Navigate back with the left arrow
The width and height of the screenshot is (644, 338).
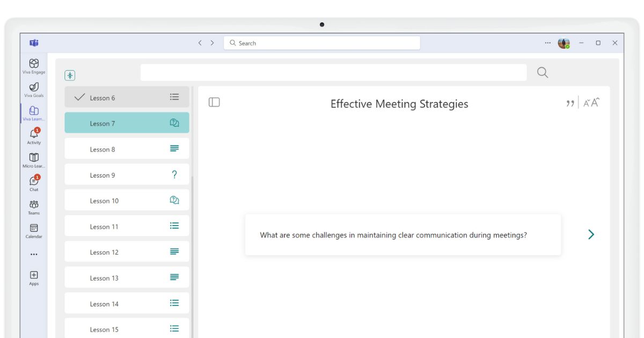coord(200,43)
